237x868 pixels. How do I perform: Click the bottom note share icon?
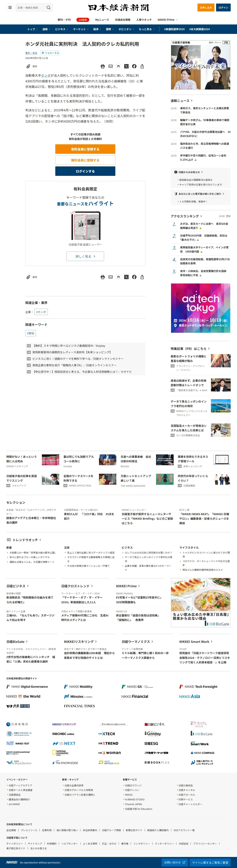pos(118,277)
